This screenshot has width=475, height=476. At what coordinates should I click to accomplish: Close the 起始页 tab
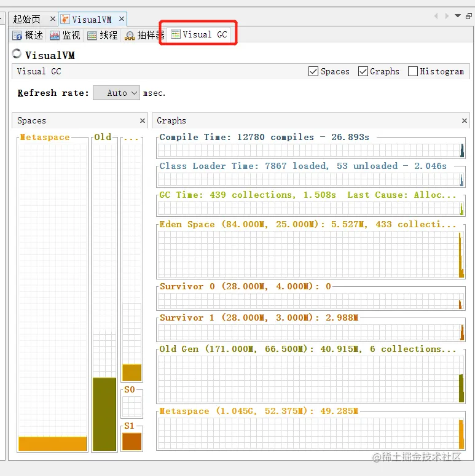click(x=53, y=19)
